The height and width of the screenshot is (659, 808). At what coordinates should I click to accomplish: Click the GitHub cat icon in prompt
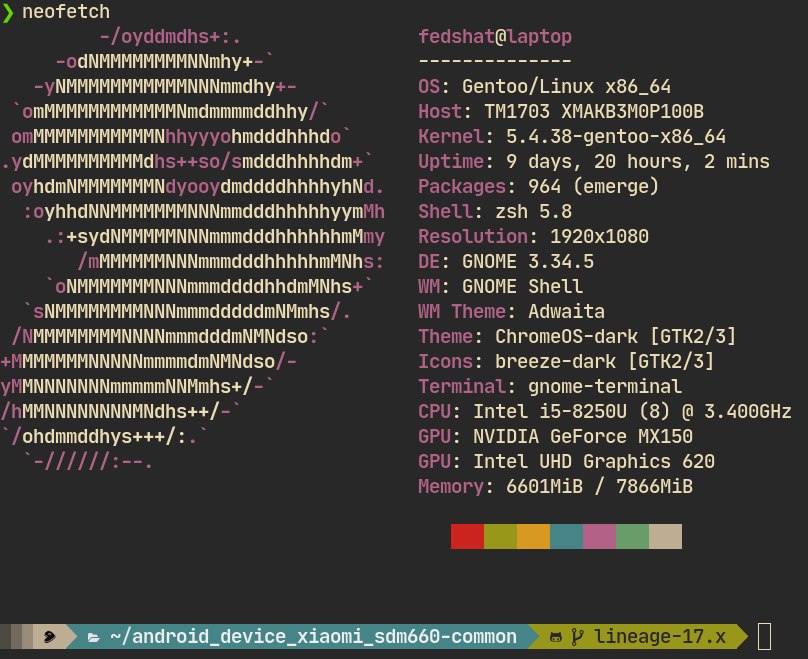pos(556,637)
